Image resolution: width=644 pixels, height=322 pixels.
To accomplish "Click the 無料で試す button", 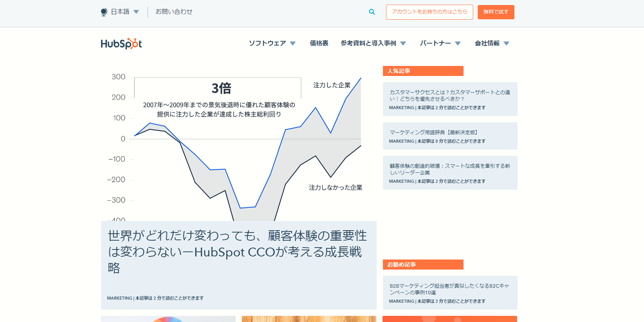I will [x=496, y=12].
